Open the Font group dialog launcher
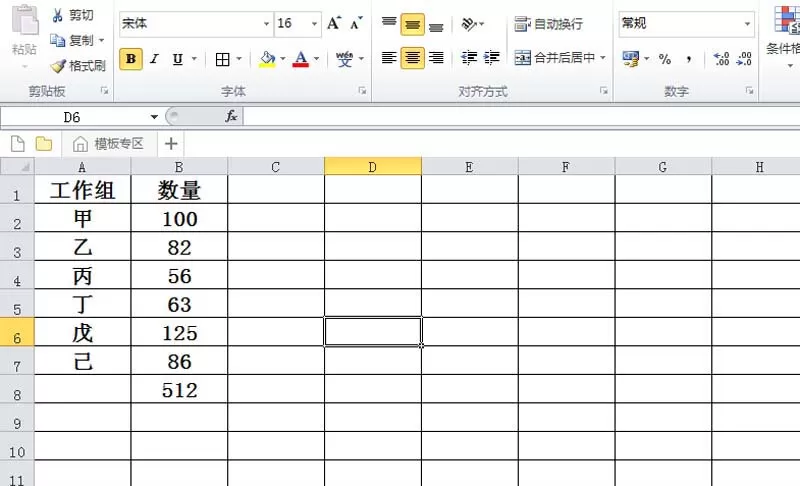Screen dimensions: 800x486 click(x=362, y=91)
